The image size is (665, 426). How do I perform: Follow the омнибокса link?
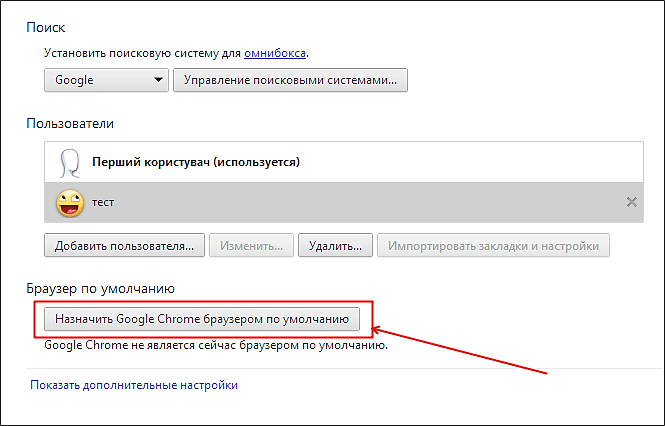click(x=275, y=53)
